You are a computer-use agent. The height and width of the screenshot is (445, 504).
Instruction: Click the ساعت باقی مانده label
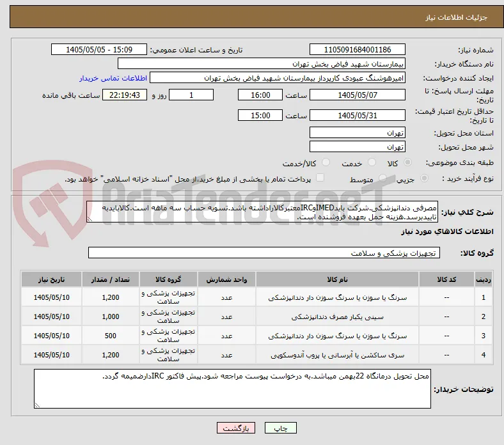[71, 95]
